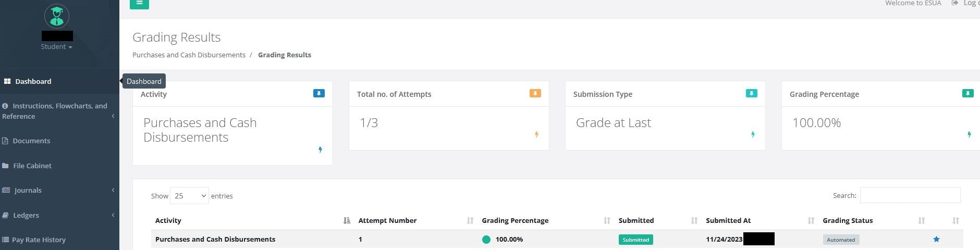Open the Show entries count dropdown
The width and height of the screenshot is (980, 250).
[x=189, y=196]
